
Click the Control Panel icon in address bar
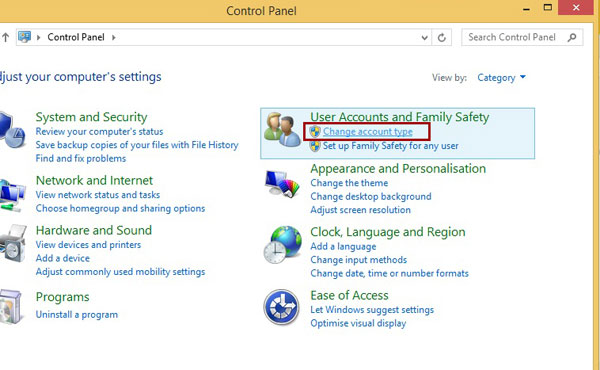(24, 37)
